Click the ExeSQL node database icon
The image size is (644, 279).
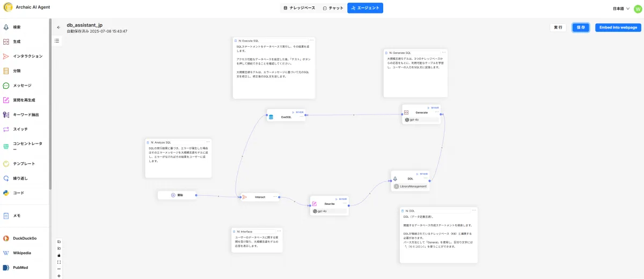click(x=271, y=117)
